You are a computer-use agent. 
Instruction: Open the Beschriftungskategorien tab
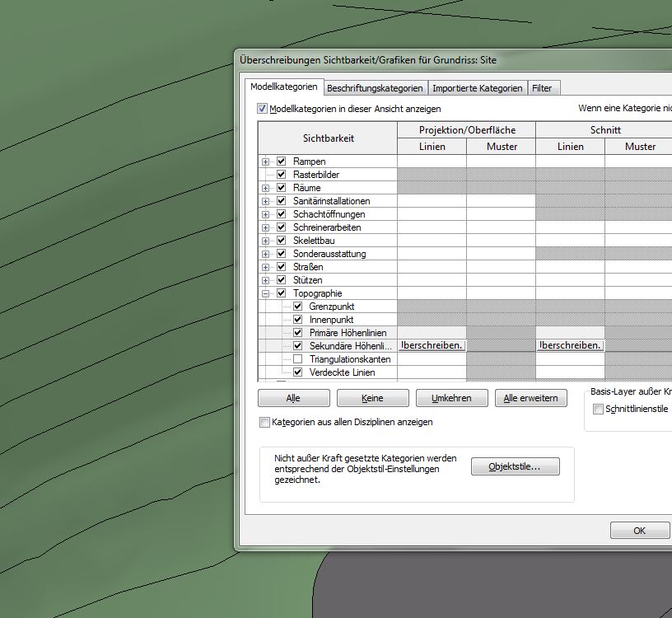tap(375, 88)
